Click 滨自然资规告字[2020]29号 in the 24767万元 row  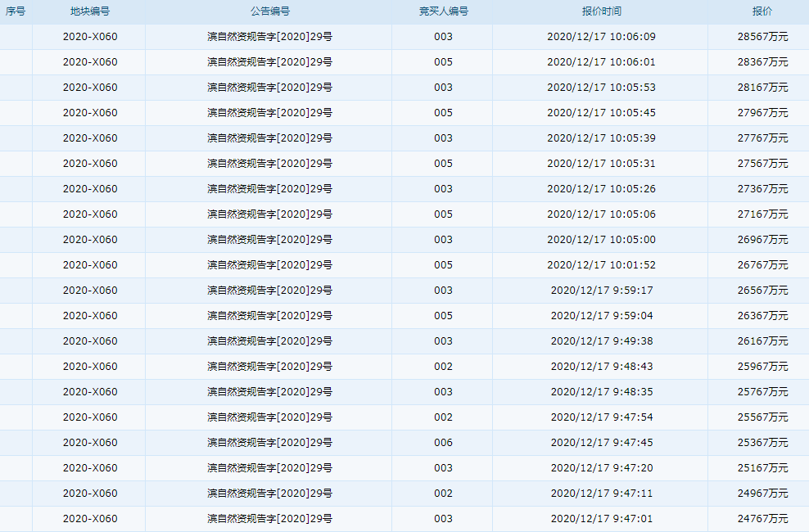[x=270, y=519]
